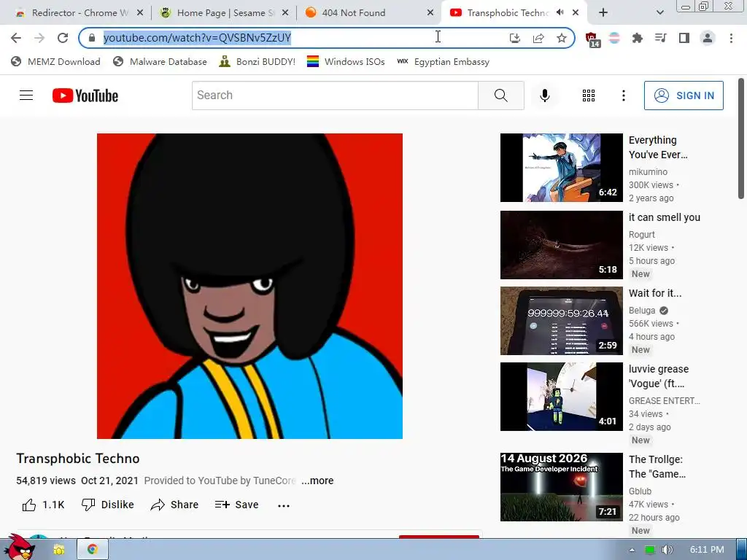The image size is (747, 560).
Task: Open the GREASE ENTERT... channel name
Action: coord(664,401)
